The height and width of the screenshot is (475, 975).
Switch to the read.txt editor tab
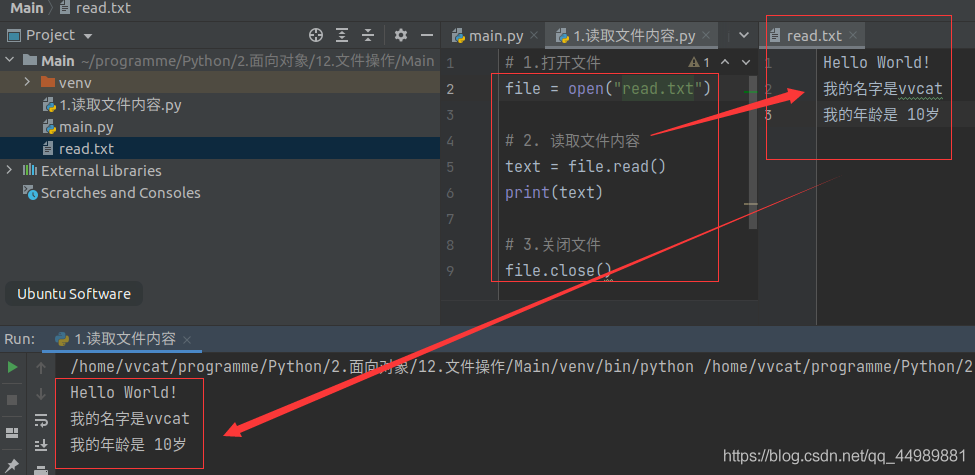tap(812, 36)
